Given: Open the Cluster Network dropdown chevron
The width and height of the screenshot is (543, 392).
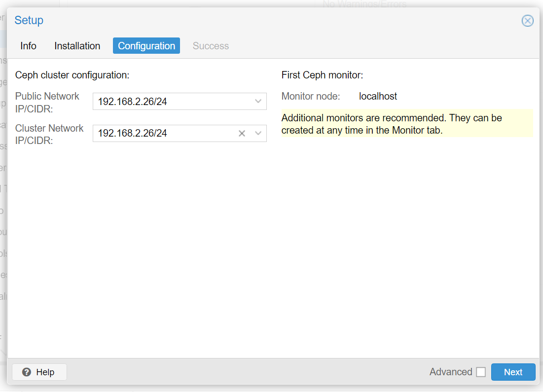Looking at the screenshot, I should coord(258,133).
